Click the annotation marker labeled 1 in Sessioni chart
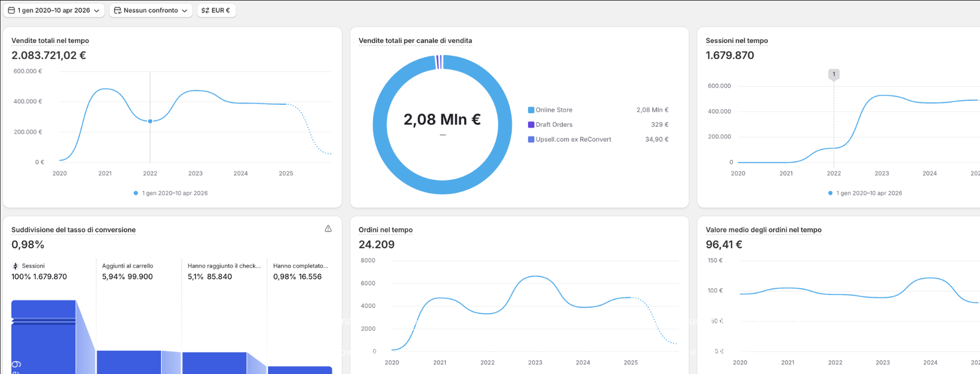980x374 pixels. 834,74
